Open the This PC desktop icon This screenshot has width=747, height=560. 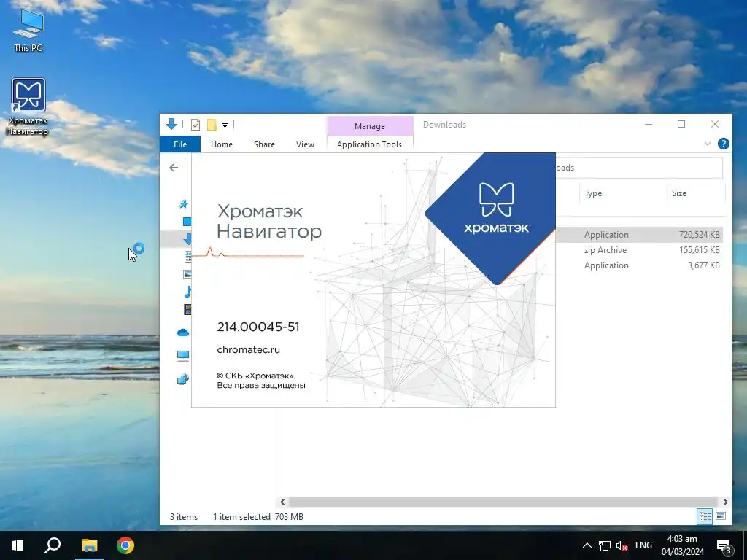point(28,31)
